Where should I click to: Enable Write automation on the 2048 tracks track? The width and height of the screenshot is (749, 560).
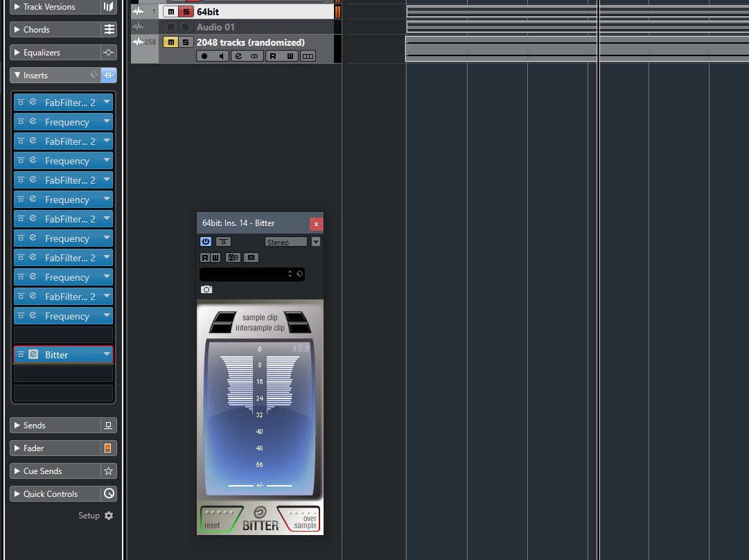click(290, 56)
